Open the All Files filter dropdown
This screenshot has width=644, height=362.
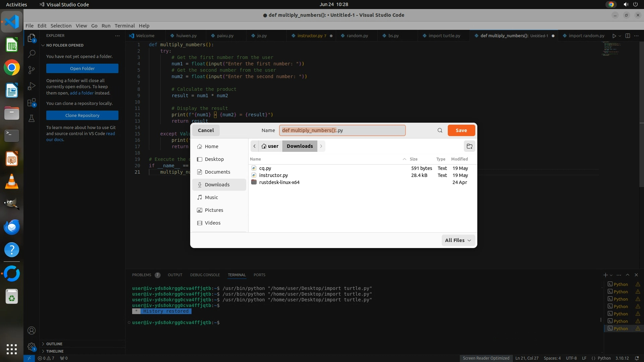tap(458, 240)
